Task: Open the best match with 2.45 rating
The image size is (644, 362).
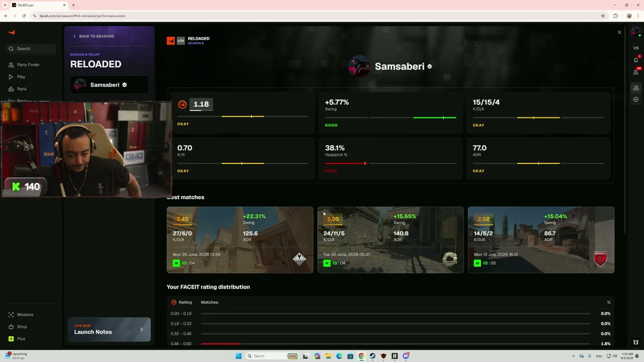Action: (240, 240)
